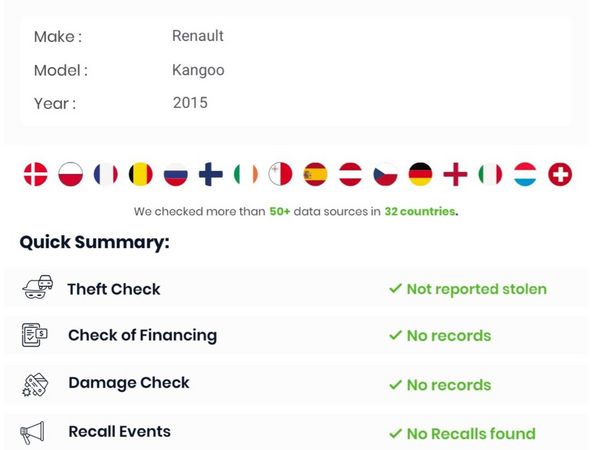Image resolution: width=600 pixels, height=450 pixels.
Task: Click the Switzerland flag icon
Action: click(x=561, y=174)
